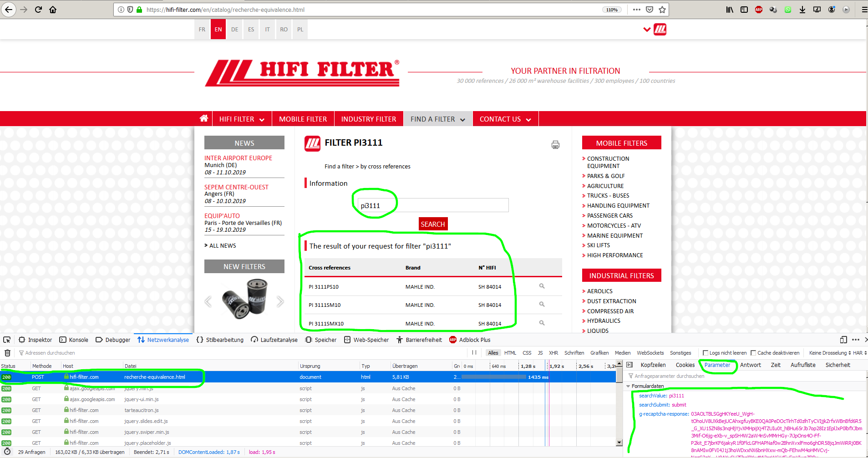
Task: Open the Antwort request tab
Action: tap(751, 365)
